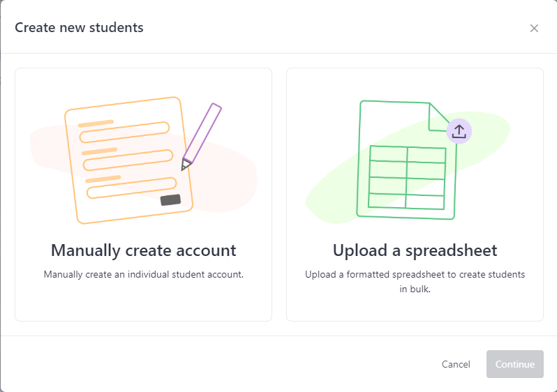Select the Manually create account heading
Image resolution: width=557 pixels, height=392 pixels.
tap(144, 250)
